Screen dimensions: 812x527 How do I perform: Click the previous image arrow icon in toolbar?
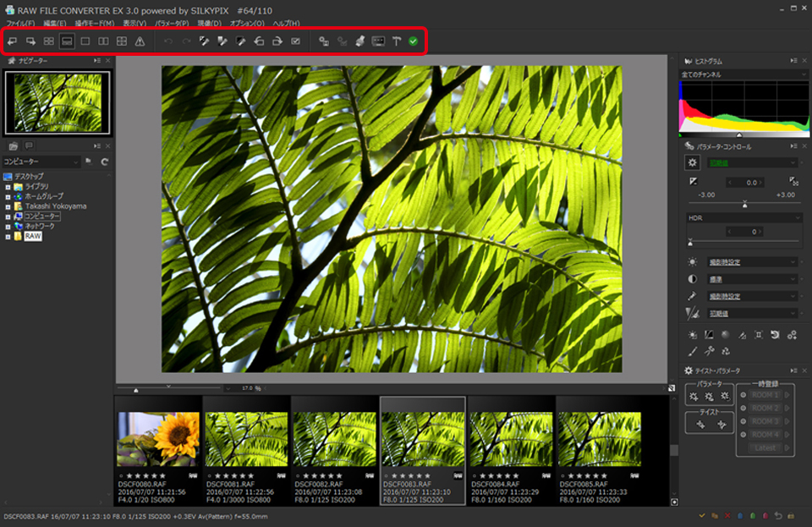pyautogui.click(x=12, y=41)
